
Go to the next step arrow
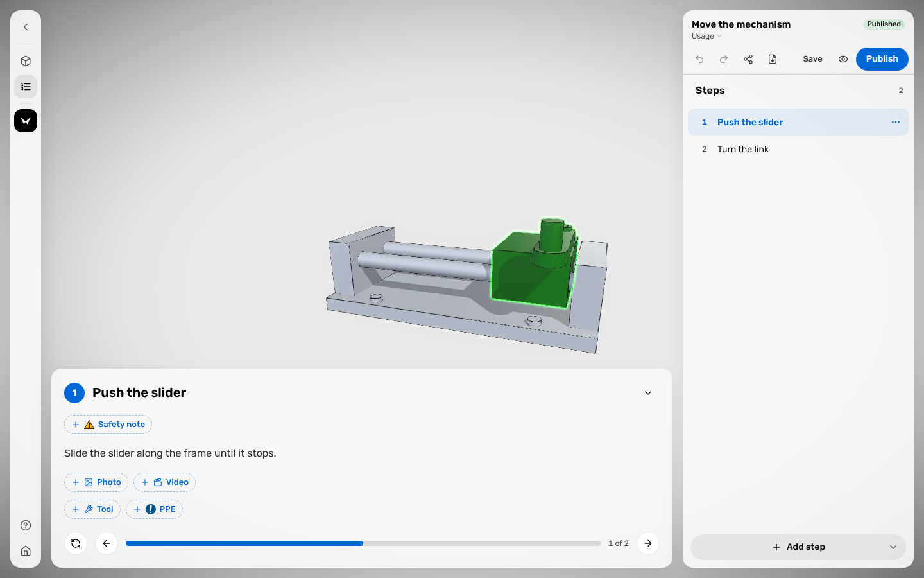[648, 543]
